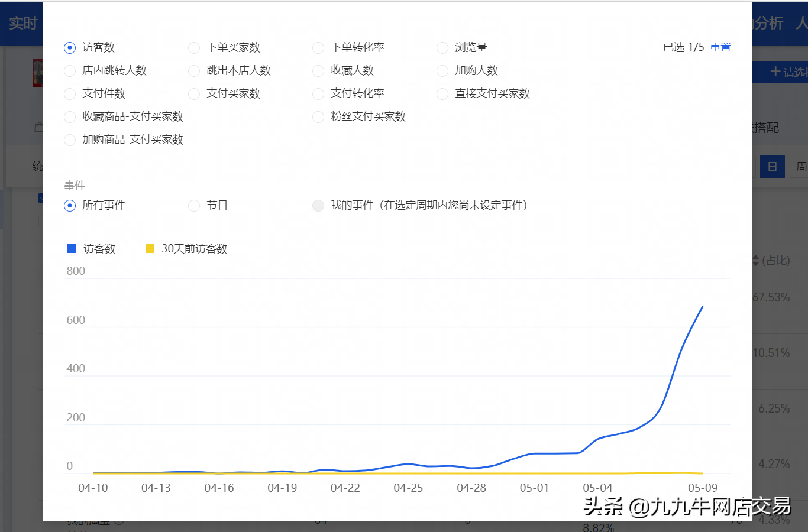Click the 05-04 x-axis date label
Viewport: 808px width, 532px height.
[598, 488]
